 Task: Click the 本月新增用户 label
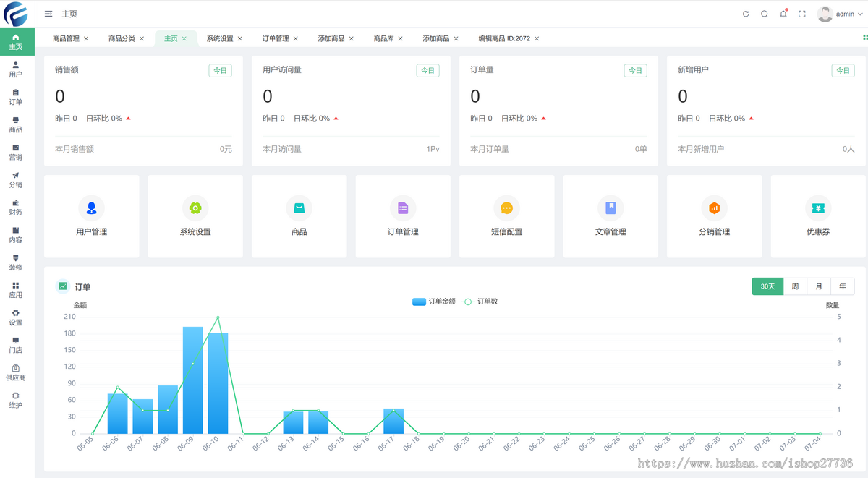(x=701, y=149)
